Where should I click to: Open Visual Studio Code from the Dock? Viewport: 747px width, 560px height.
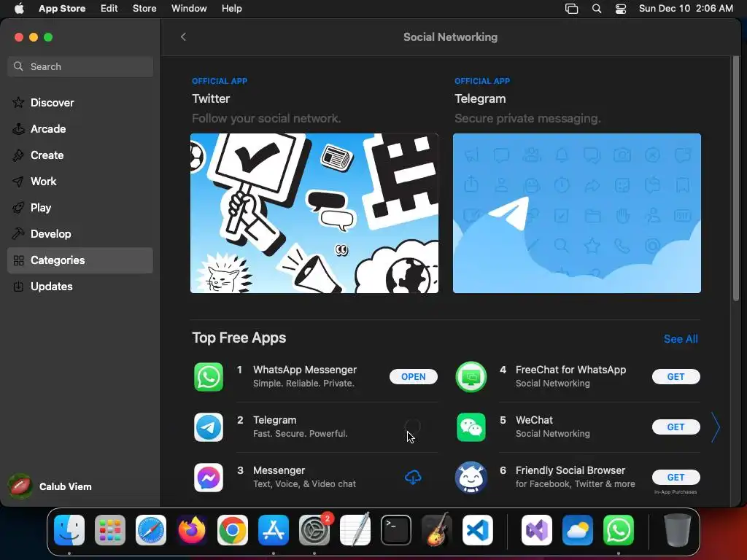coord(478,530)
